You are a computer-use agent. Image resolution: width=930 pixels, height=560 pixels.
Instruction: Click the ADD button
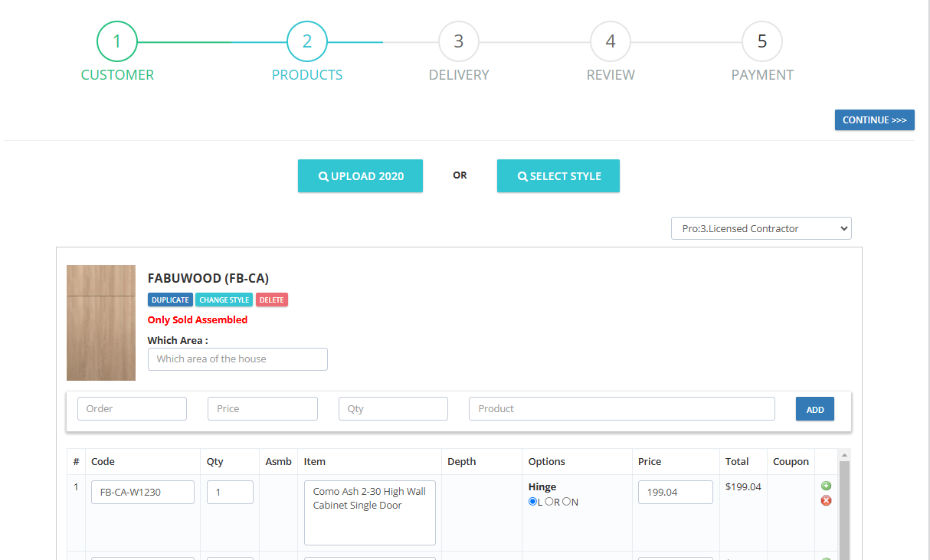click(x=815, y=409)
